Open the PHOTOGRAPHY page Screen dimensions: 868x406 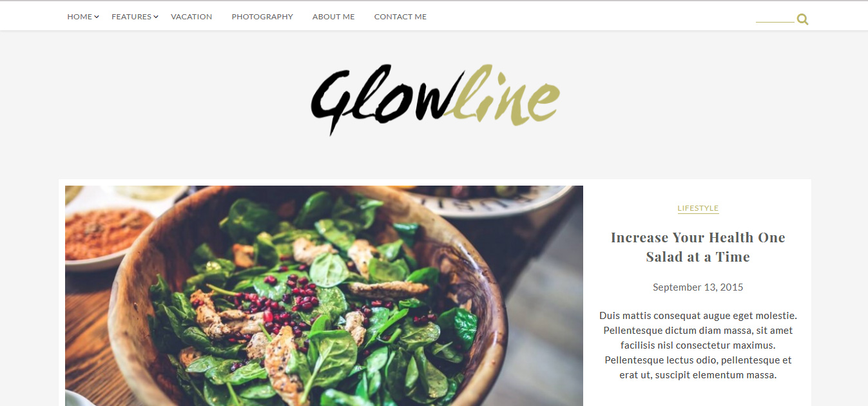click(x=262, y=17)
